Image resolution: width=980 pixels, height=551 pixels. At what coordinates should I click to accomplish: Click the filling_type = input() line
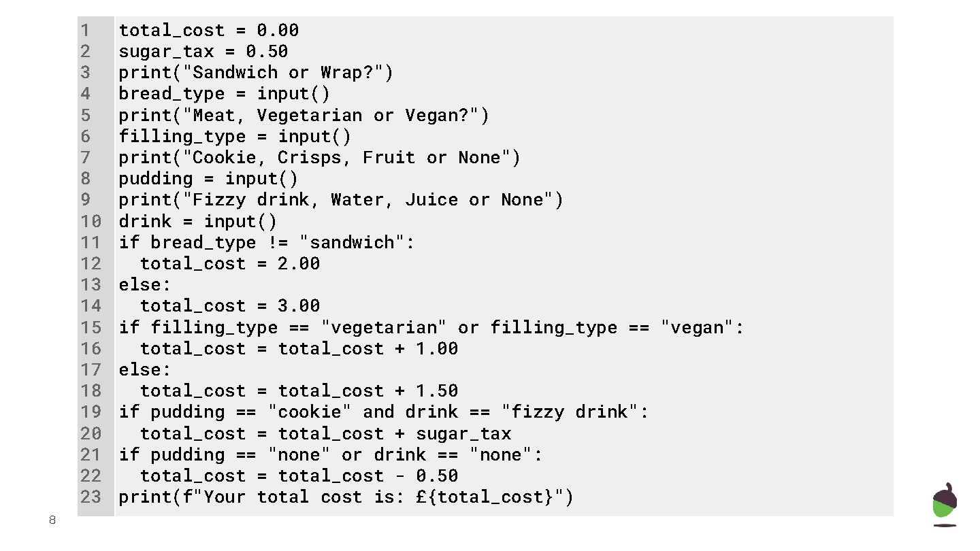(x=235, y=137)
